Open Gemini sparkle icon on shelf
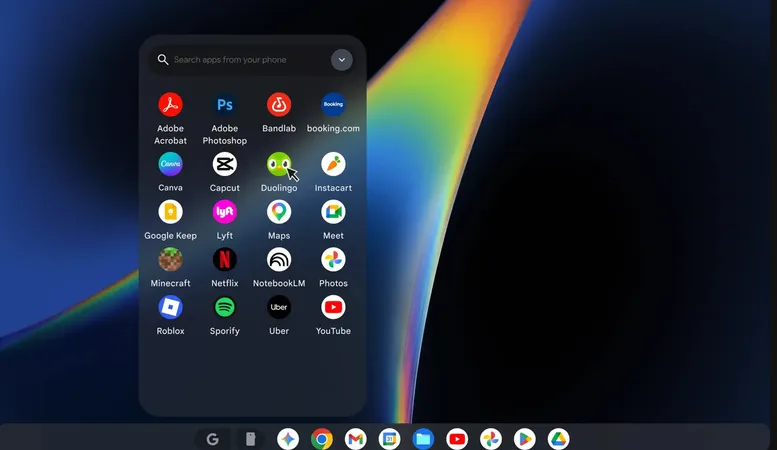 288,439
